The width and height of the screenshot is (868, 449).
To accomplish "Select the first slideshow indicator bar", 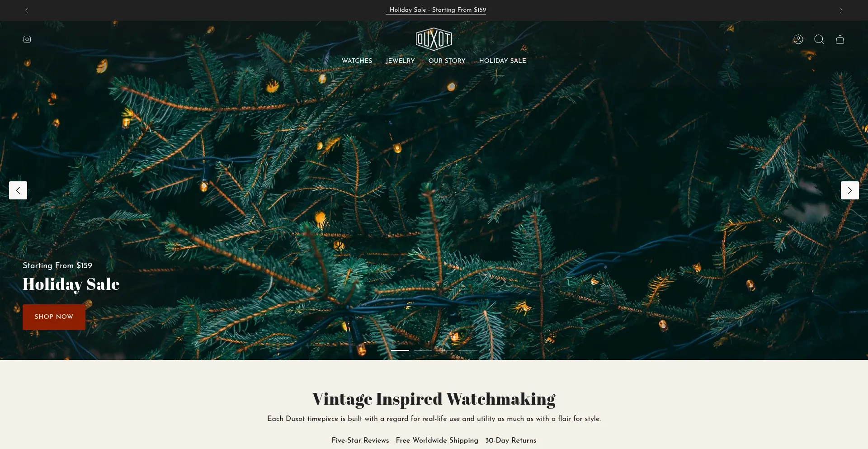I will [400, 350].
